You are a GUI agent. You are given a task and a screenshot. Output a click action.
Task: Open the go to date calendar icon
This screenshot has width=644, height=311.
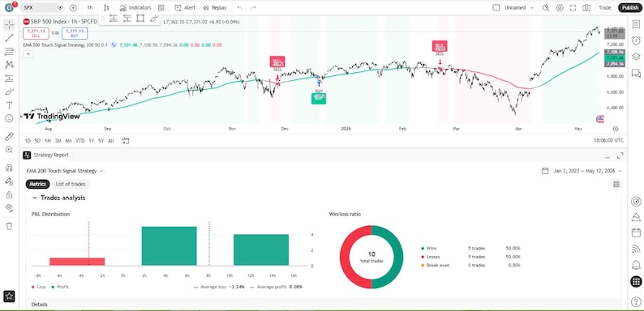pyautogui.click(x=126, y=141)
